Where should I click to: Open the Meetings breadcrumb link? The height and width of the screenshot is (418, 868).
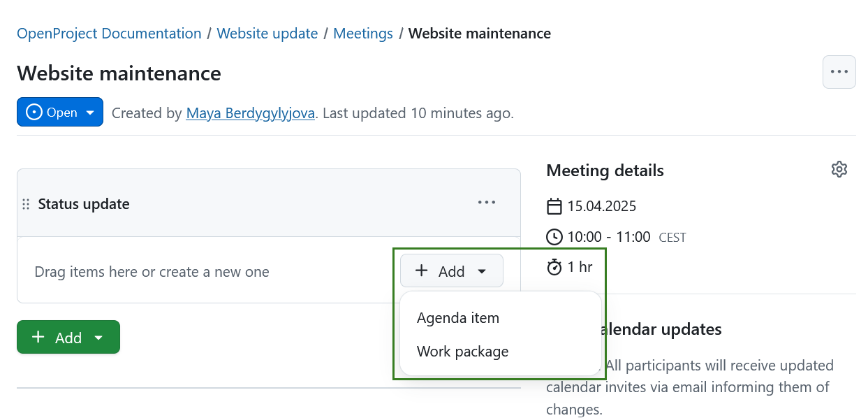tap(363, 34)
